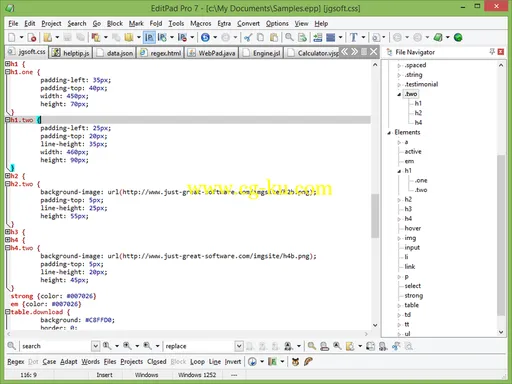Viewport: 512px width, 384px height.
Task: Select the .one child under h1 in navigator
Action: click(x=421, y=180)
